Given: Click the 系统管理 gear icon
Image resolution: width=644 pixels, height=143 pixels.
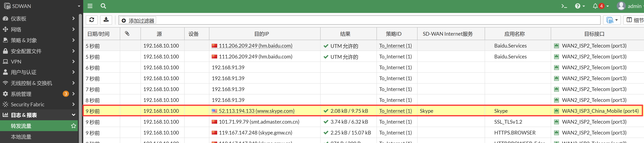Looking at the screenshot, I should point(5,94).
